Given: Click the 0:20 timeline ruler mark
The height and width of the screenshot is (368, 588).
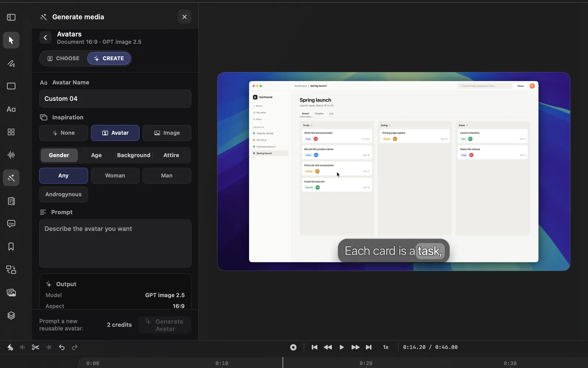Looking at the screenshot, I should tap(366, 363).
